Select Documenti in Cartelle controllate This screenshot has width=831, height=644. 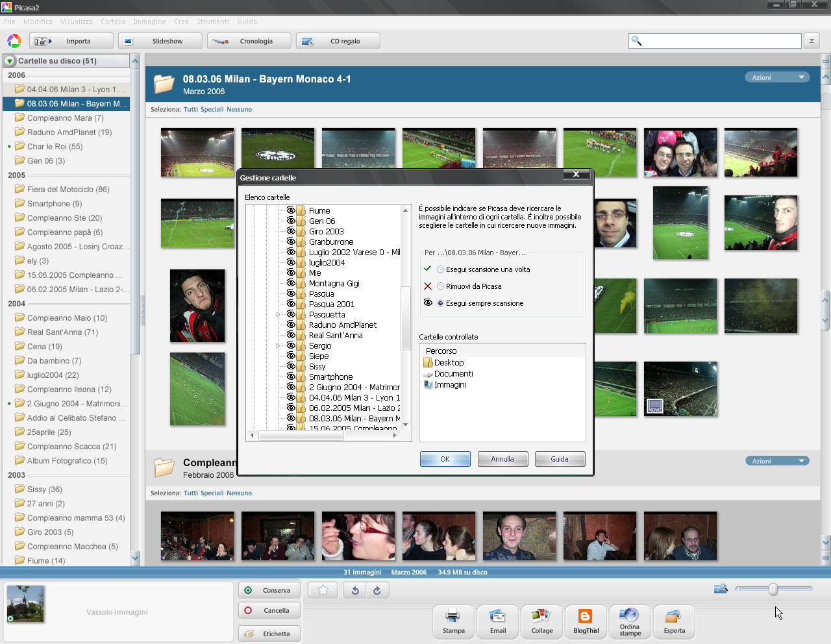point(448,374)
